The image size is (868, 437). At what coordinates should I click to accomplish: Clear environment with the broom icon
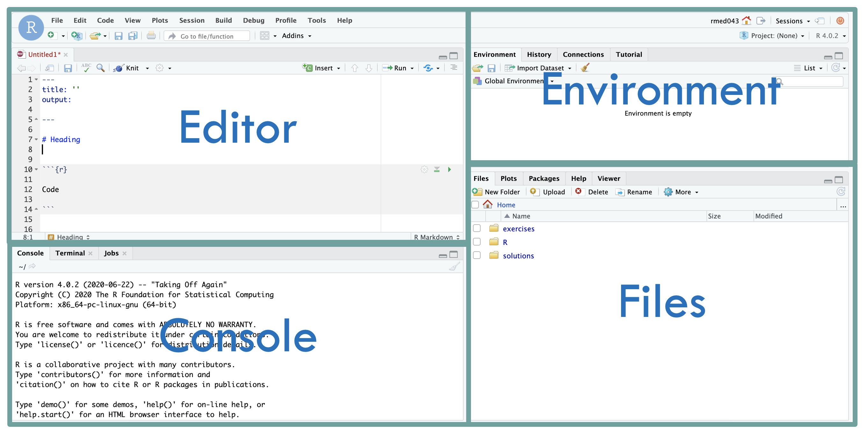click(x=585, y=68)
